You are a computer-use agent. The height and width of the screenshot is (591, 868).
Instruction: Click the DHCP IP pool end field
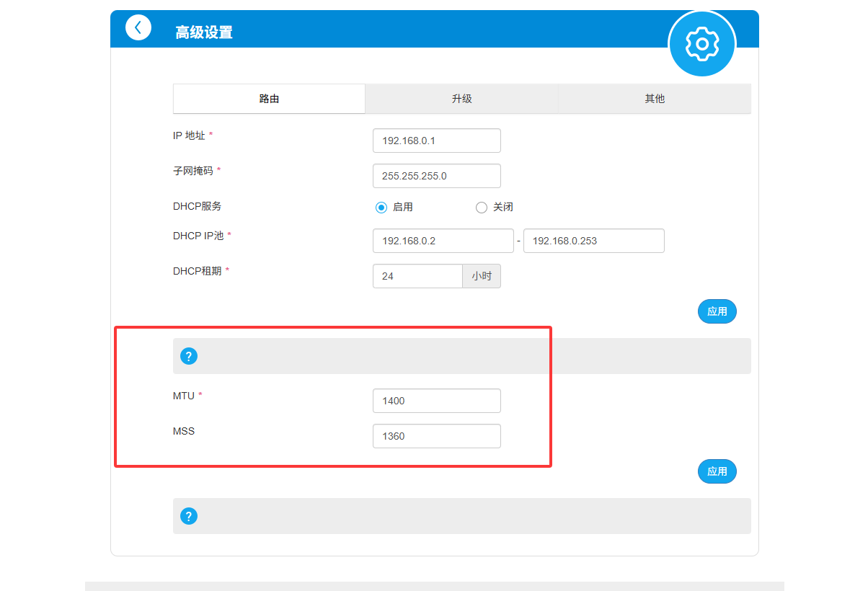593,241
